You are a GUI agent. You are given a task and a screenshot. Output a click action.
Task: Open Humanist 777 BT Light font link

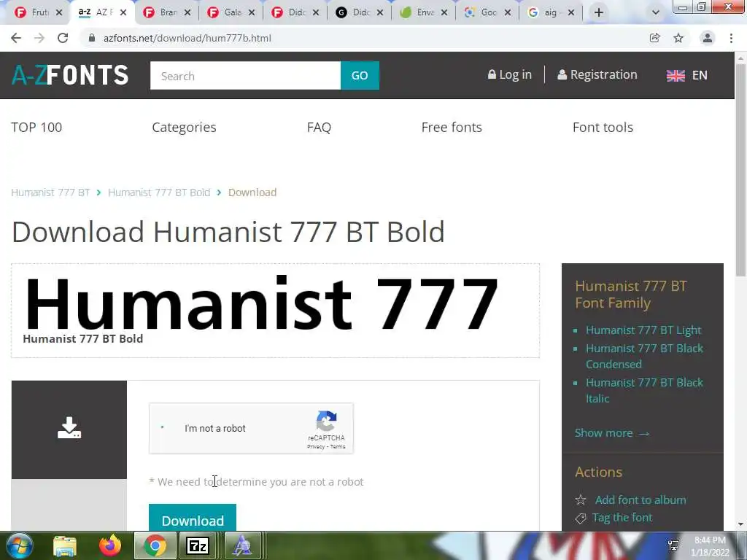pyautogui.click(x=643, y=330)
